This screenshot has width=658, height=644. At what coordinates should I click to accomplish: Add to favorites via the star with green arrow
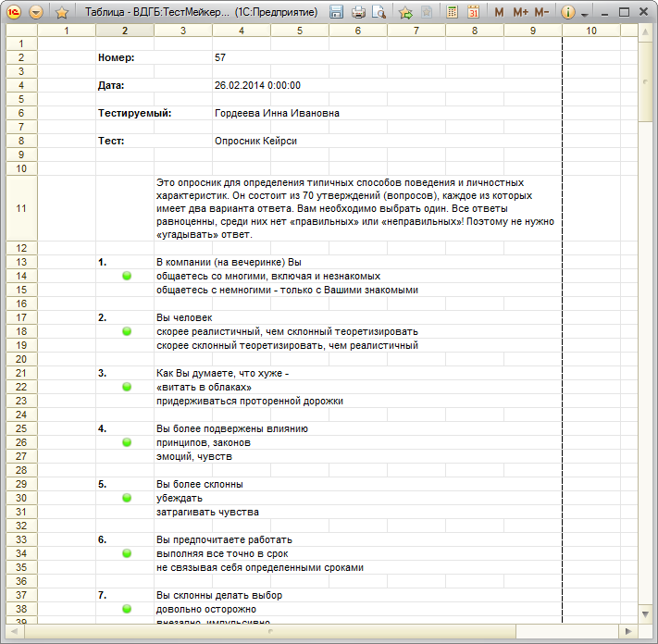[x=405, y=13]
